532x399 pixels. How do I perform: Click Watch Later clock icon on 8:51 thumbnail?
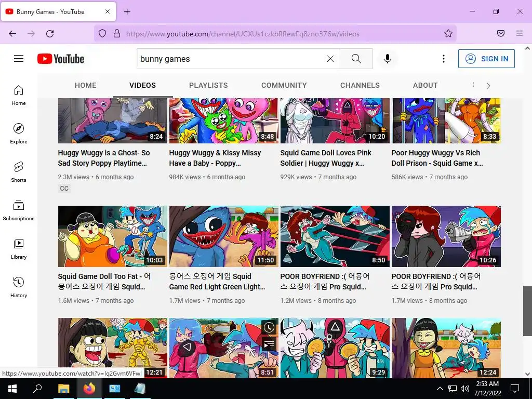269,327
